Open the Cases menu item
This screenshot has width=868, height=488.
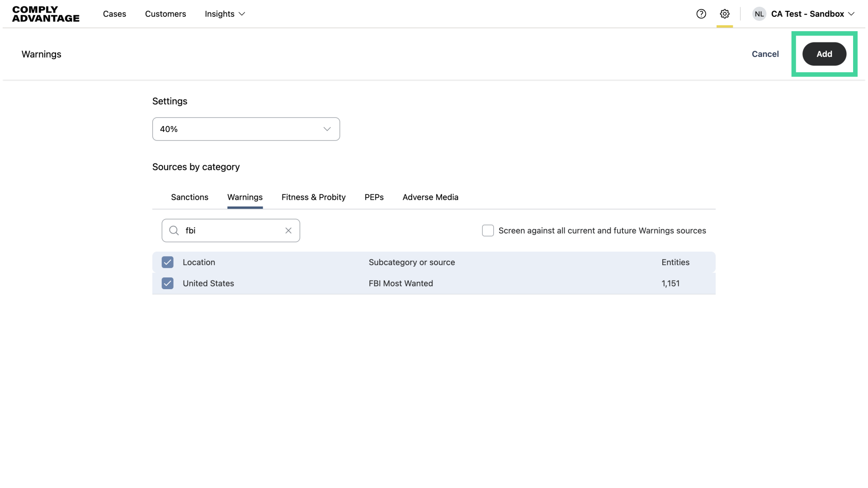pyautogui.click(x=114, y=14)
